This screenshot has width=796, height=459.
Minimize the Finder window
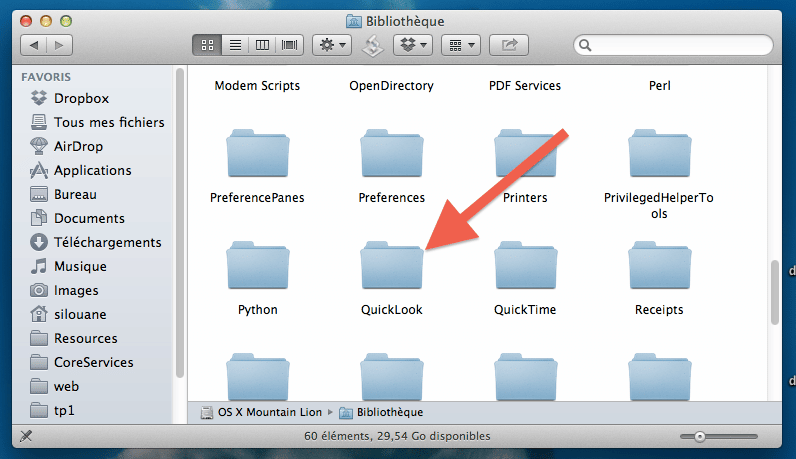pos(46,21)
